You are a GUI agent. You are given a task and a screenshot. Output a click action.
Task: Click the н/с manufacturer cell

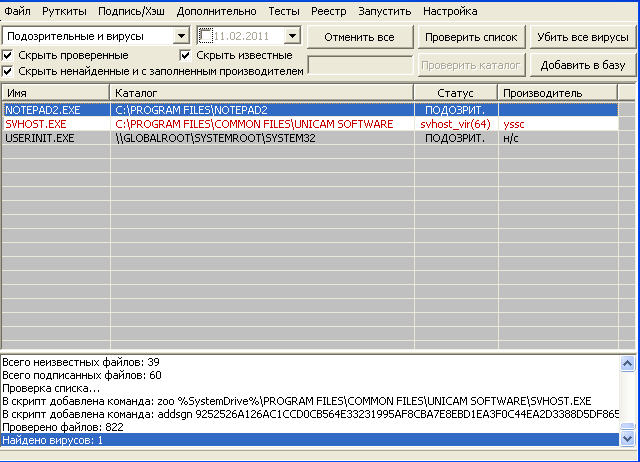(x=558, y=138)
